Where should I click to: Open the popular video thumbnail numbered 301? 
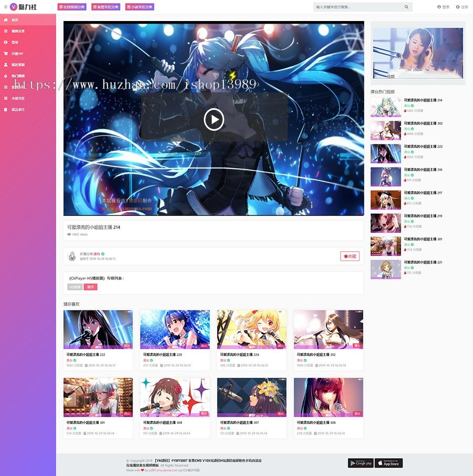coord(386,246)
